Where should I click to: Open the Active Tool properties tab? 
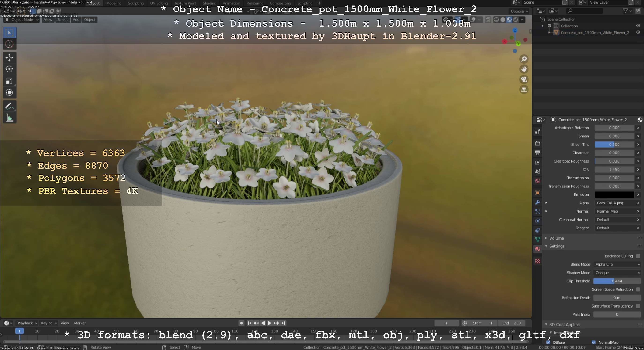[538, 132]
